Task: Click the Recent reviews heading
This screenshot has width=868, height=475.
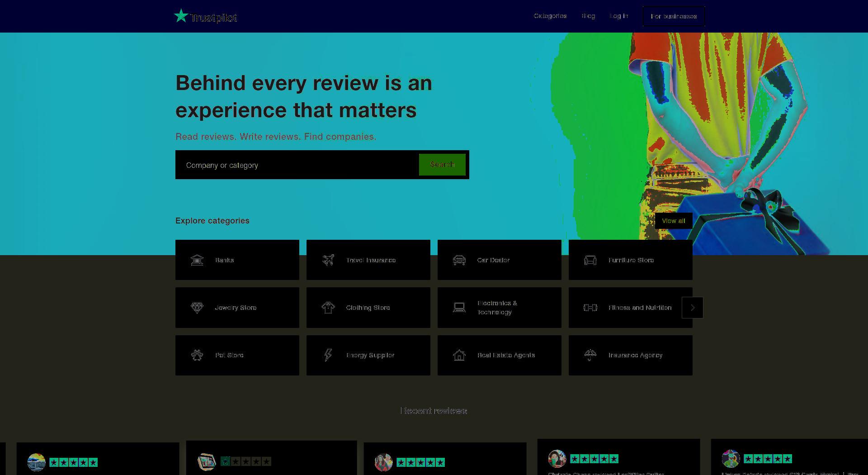Action: coord(434,411)
